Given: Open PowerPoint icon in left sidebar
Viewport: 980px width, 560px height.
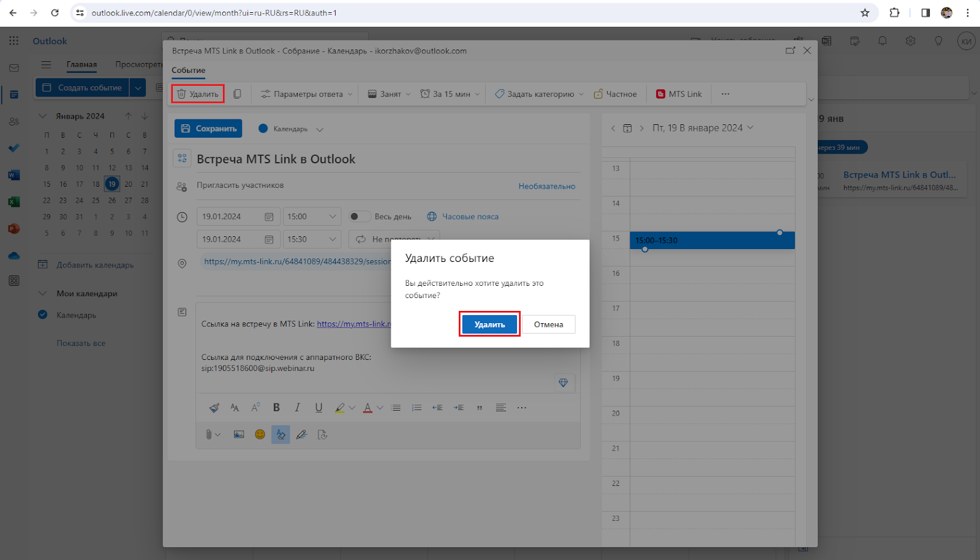Looking at the screenshot, I should point(14,229).
